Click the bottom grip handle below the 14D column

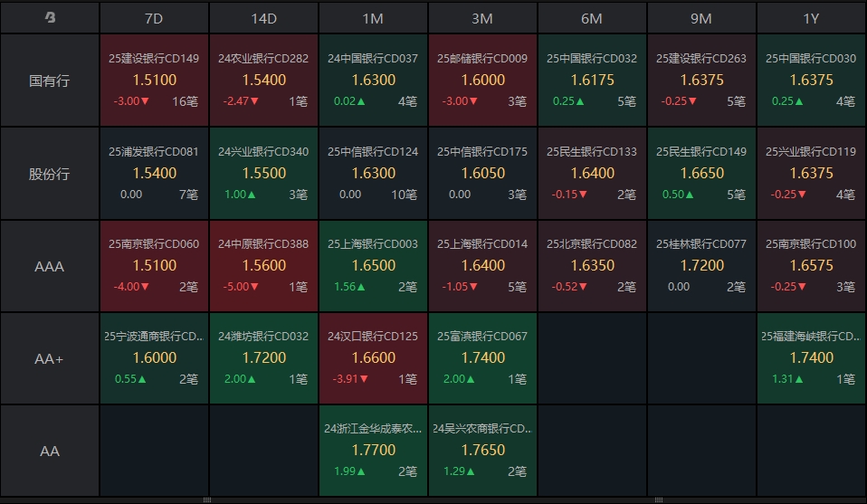point(207,499)
